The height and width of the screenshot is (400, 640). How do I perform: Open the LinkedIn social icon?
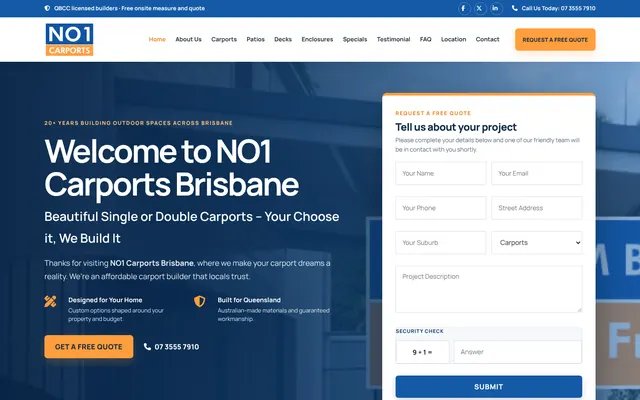(x=496, y=8)
